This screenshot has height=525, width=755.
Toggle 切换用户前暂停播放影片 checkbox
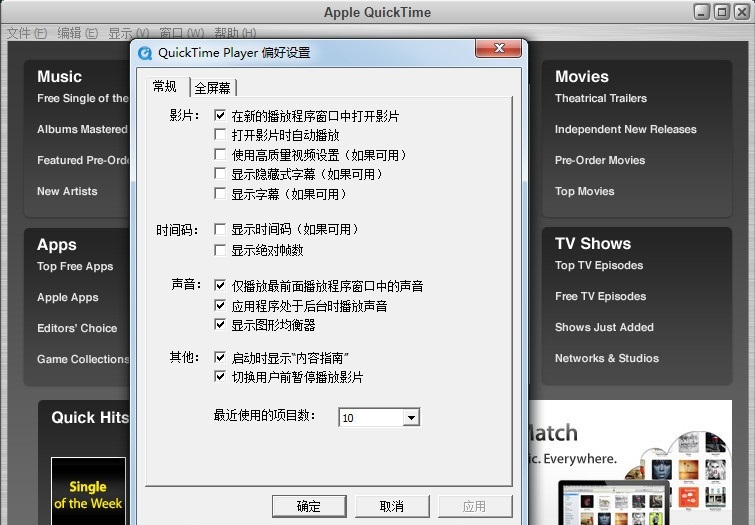(220, 377)
